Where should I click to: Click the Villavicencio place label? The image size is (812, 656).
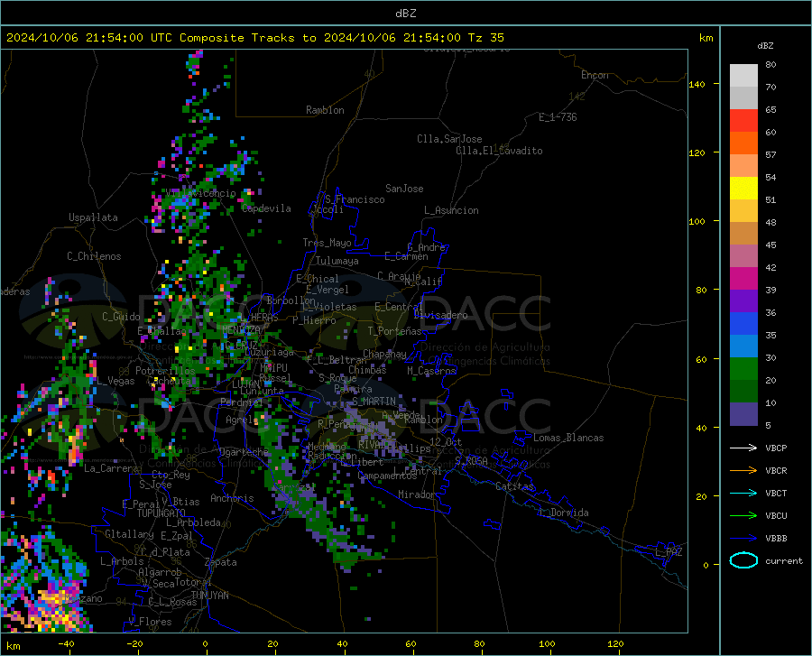point(201,193)
